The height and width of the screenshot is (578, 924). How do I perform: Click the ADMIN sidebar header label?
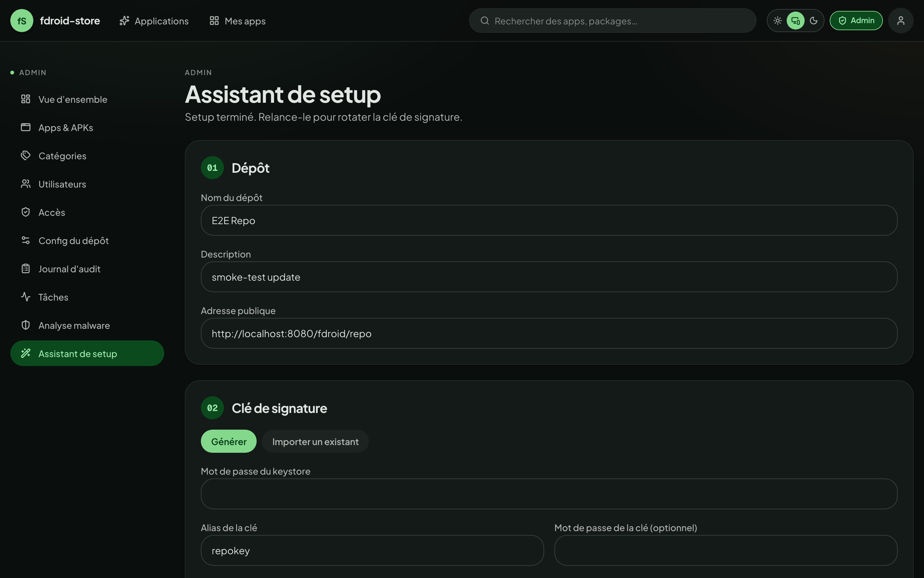33,73
